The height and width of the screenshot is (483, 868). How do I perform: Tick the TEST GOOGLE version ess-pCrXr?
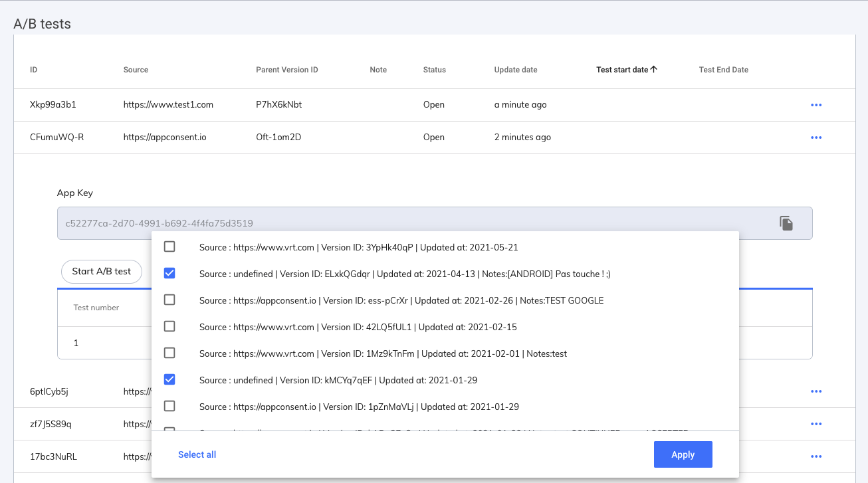(169, 300)
